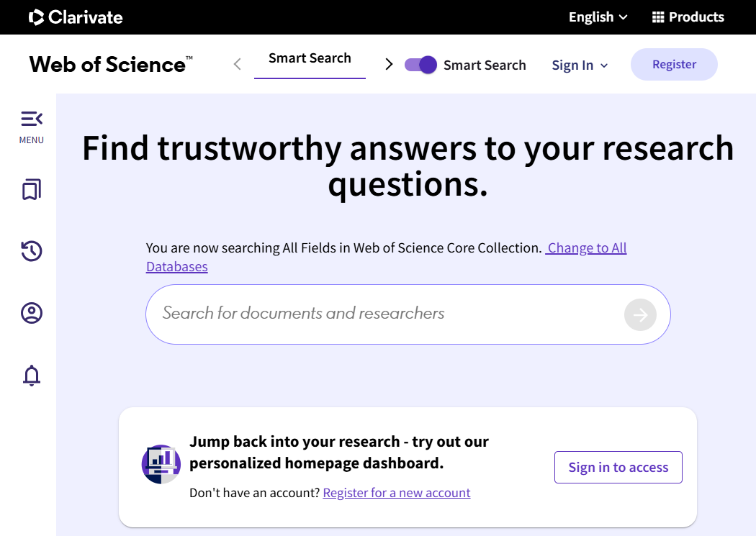Expand the Sign In dropdown

point(580,65)
